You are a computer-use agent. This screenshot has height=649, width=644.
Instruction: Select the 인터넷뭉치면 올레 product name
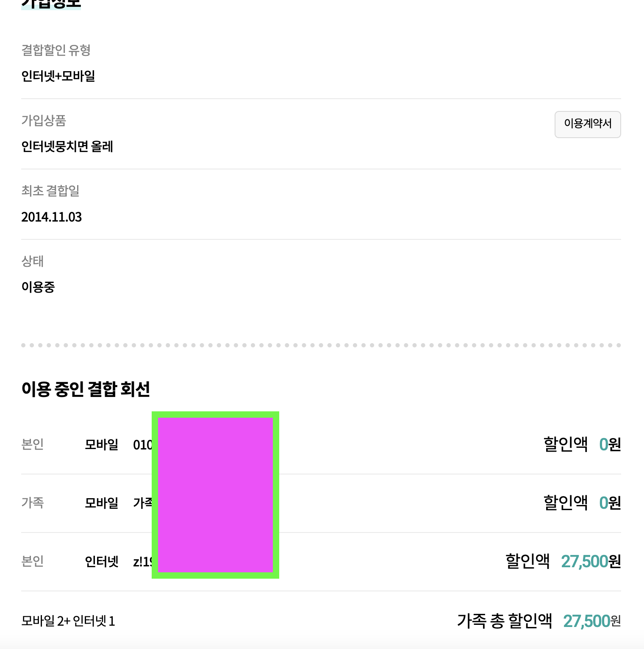coord(67,147)
